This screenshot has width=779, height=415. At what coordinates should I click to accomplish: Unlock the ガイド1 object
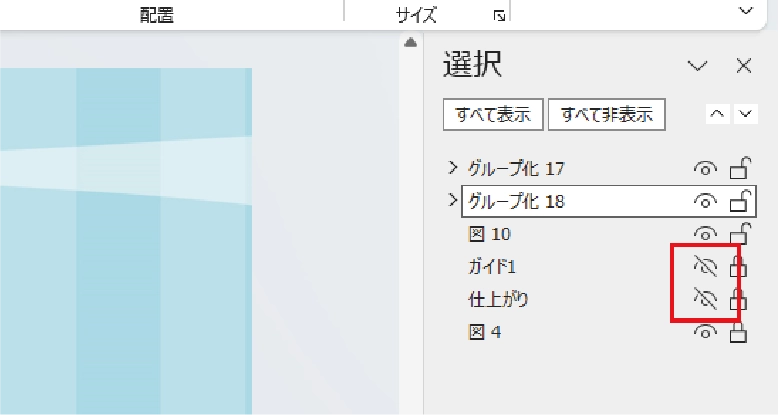[738, 266]
